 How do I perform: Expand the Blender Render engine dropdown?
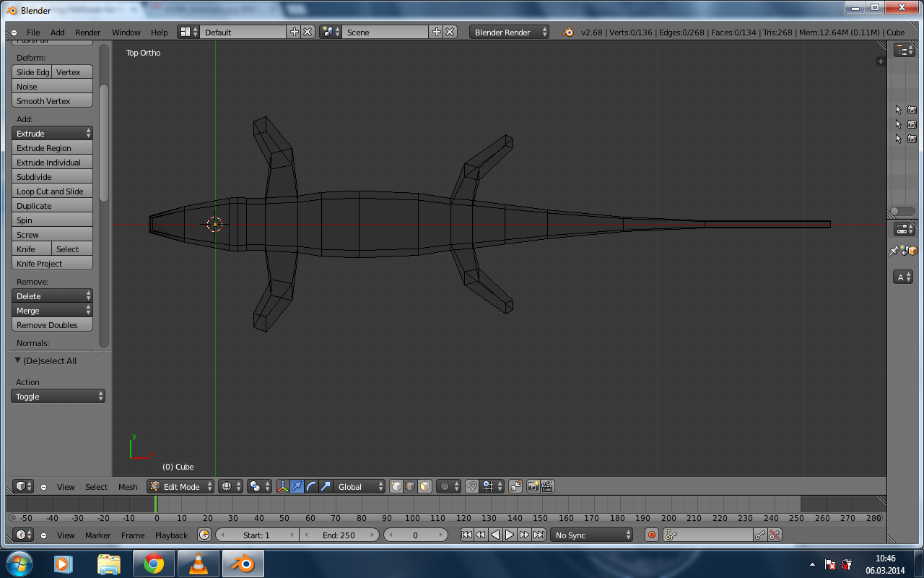coord(509,32)
